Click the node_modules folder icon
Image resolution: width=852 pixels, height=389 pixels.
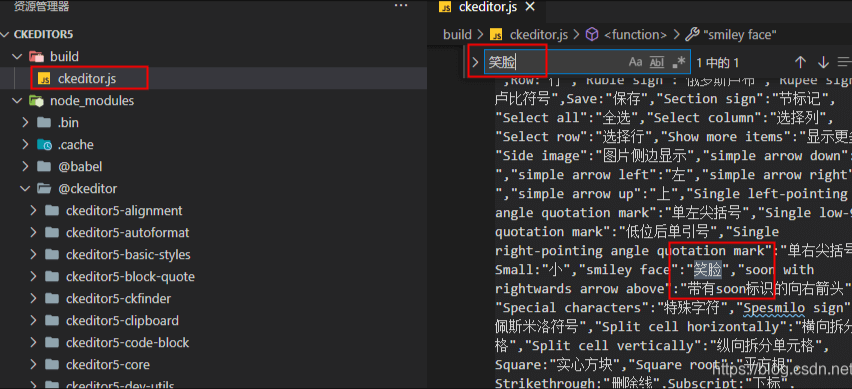tap(36, 101)
